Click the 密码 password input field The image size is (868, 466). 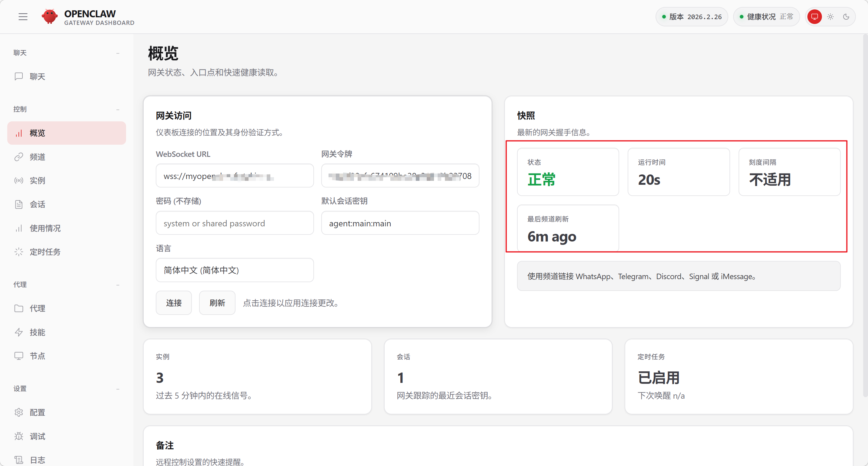(235, 223)
